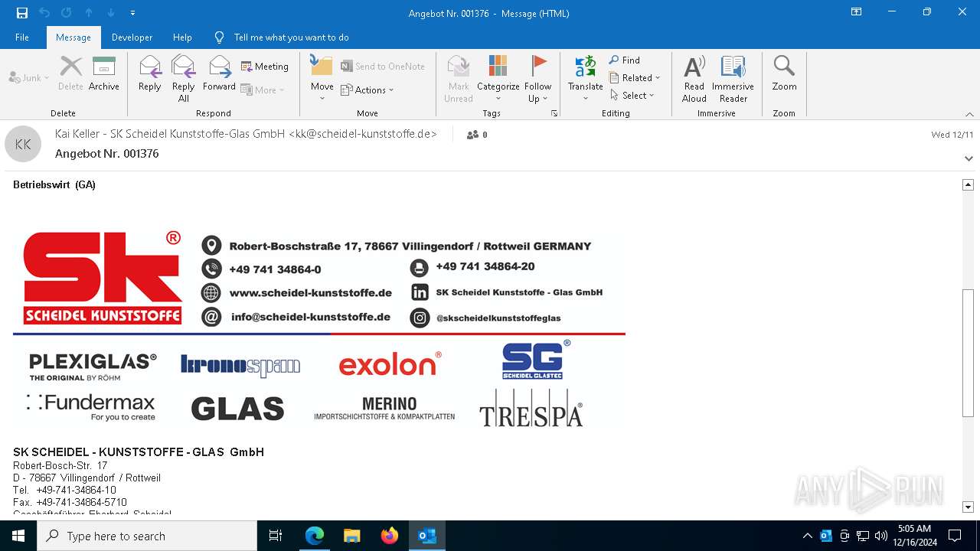Click the message subject Angebot Nr. 001376
980x551 pixels.
[107, 154]
